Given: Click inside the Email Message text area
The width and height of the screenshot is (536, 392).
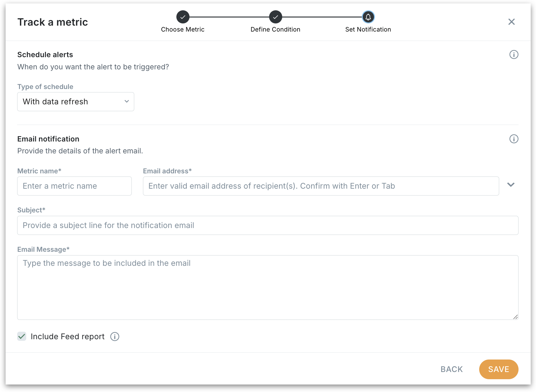Looking at the screenshot, I should click(268, 287).
